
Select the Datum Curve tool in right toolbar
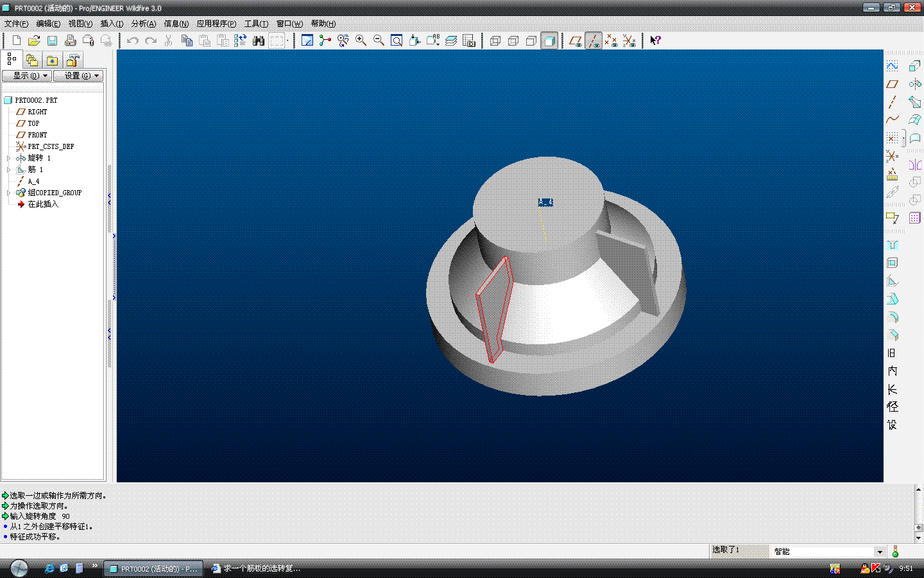892,120
